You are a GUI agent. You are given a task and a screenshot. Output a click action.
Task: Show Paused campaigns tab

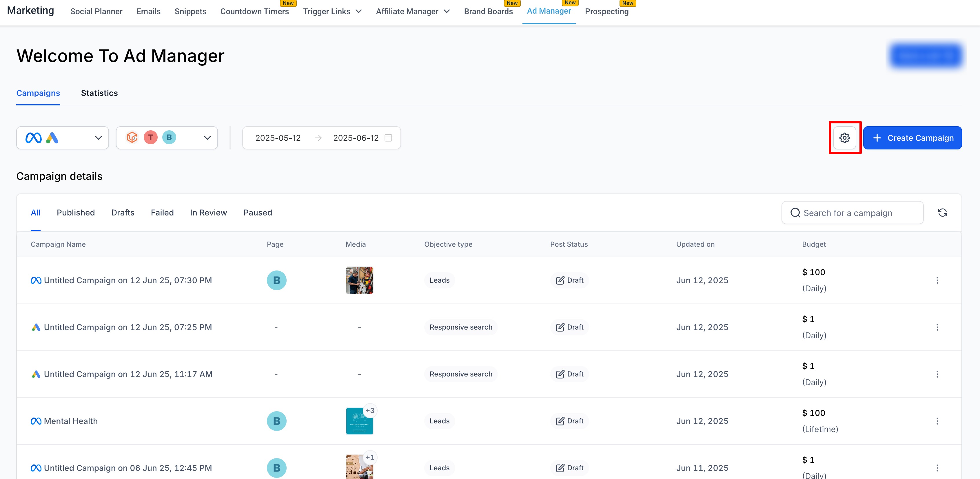point(258,213)
